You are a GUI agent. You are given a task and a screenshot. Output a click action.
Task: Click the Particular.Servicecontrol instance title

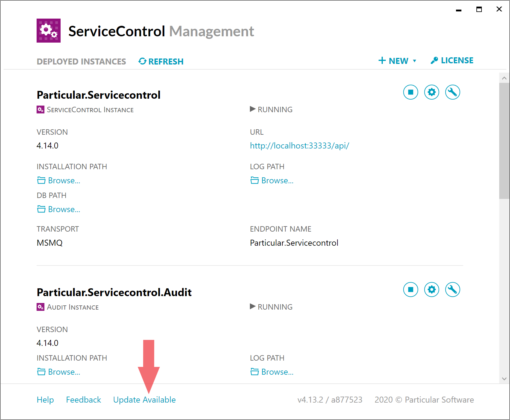point(98,95)
